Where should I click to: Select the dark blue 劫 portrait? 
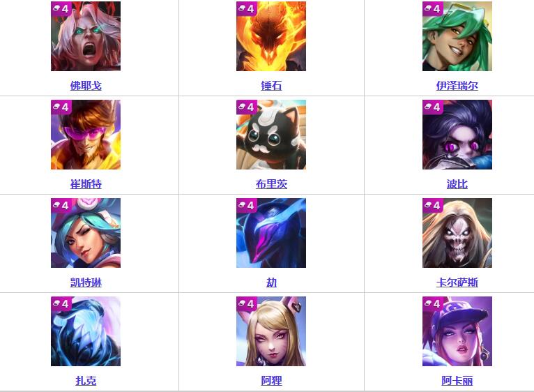(x=271, y=233)
